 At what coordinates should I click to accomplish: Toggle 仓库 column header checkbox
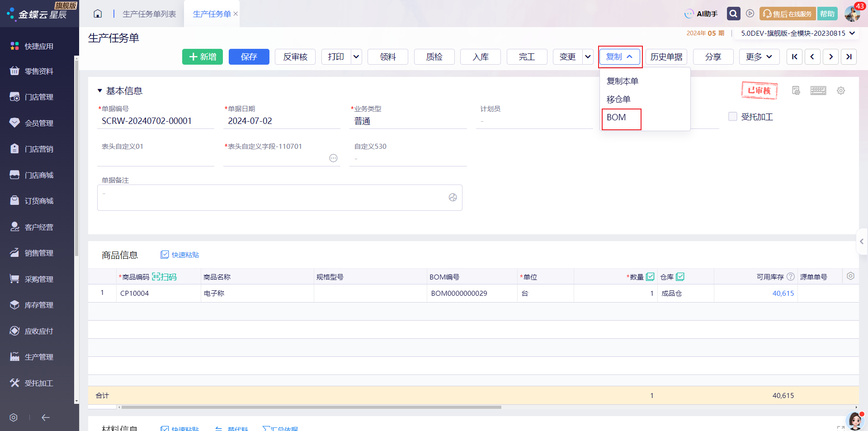680,276
